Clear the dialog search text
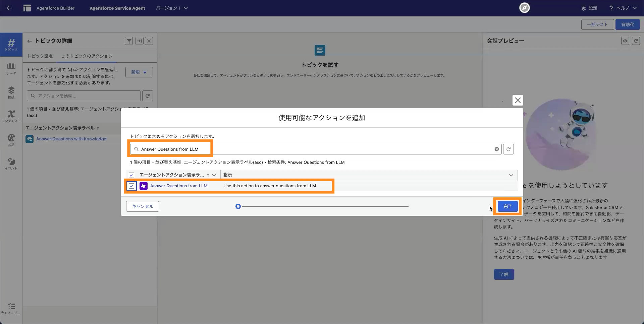644x324 pixels. 497,149
